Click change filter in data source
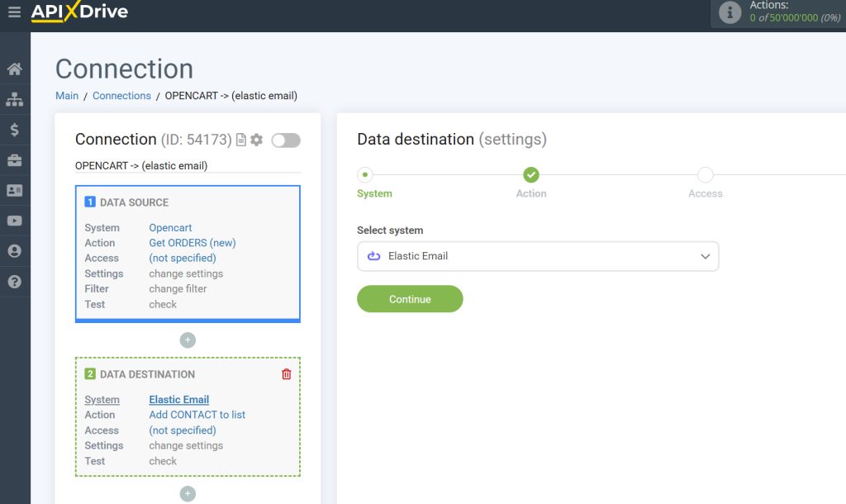 coord(178,288)
